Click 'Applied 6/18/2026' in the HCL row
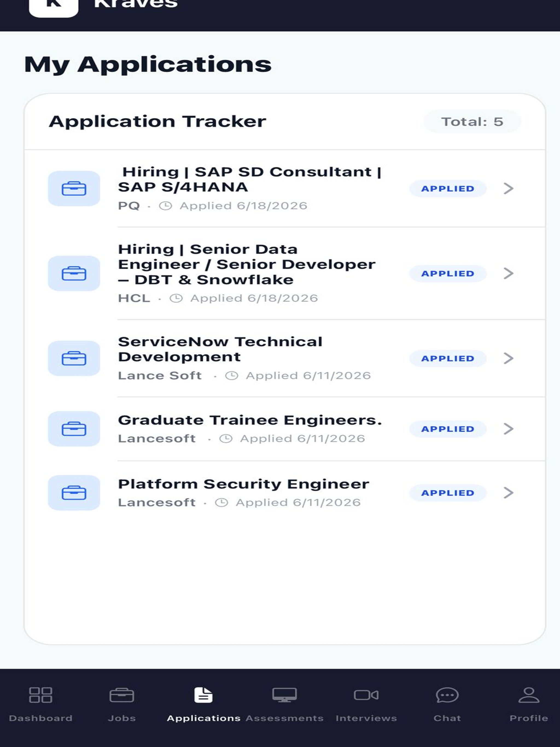The width and height of the screenshot is (560, 747). 254,298
